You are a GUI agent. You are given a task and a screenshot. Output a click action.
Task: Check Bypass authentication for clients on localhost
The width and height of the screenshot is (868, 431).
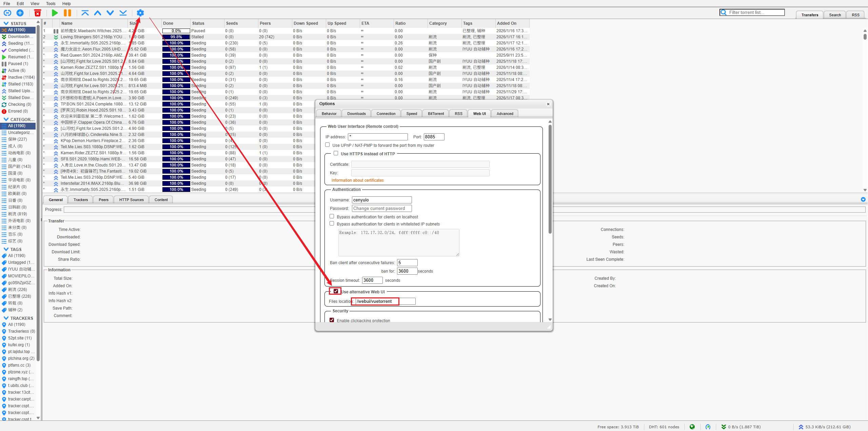tap(332, 216)
